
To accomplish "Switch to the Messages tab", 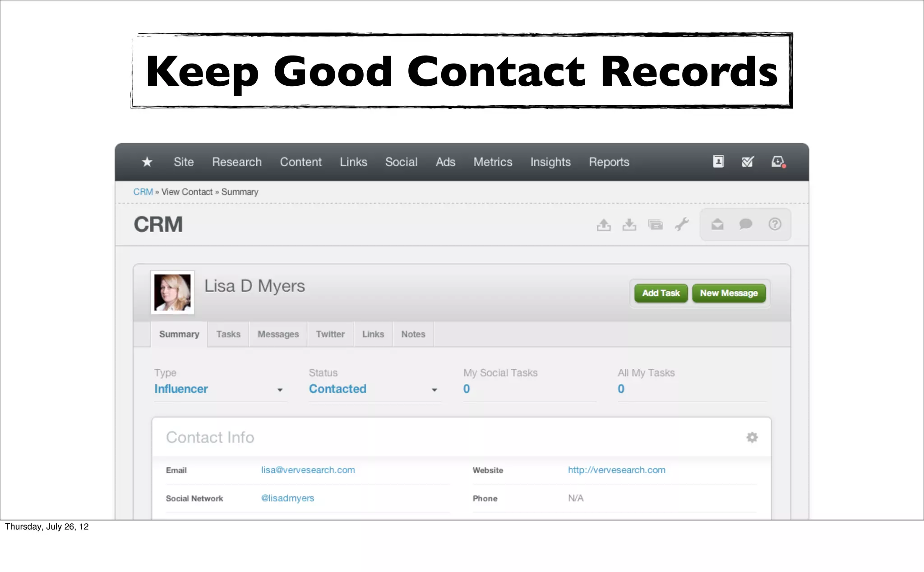I will [278, 334].
